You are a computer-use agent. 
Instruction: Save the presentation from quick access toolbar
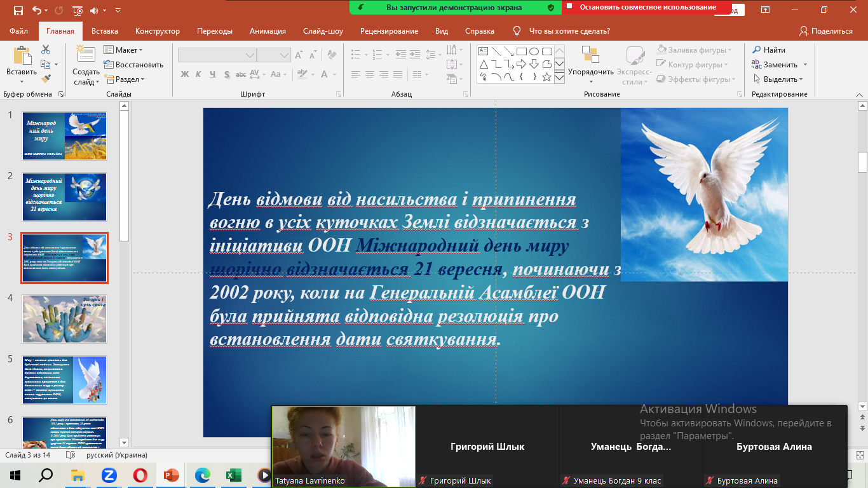coord(18,11)
